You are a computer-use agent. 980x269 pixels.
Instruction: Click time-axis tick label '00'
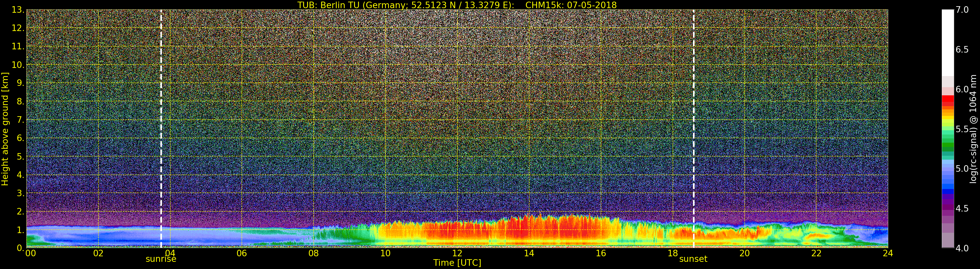[30, 253]
